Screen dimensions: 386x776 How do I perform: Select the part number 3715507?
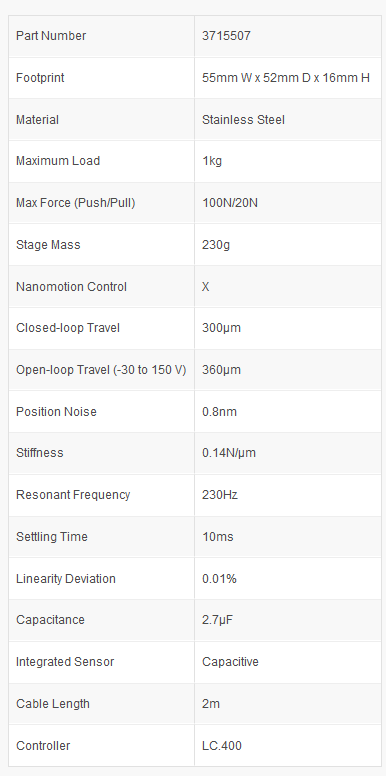coord(226,36)
